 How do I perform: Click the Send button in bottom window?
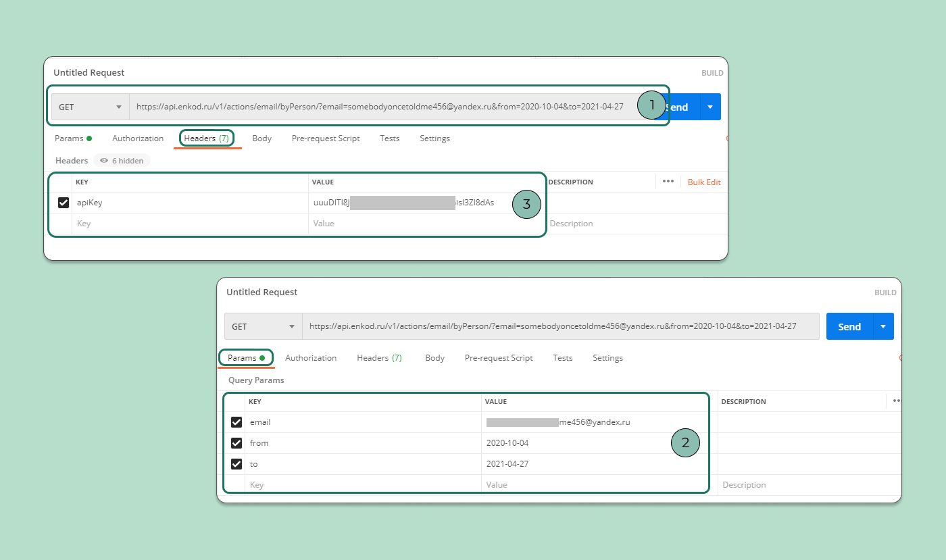point(849,326)
